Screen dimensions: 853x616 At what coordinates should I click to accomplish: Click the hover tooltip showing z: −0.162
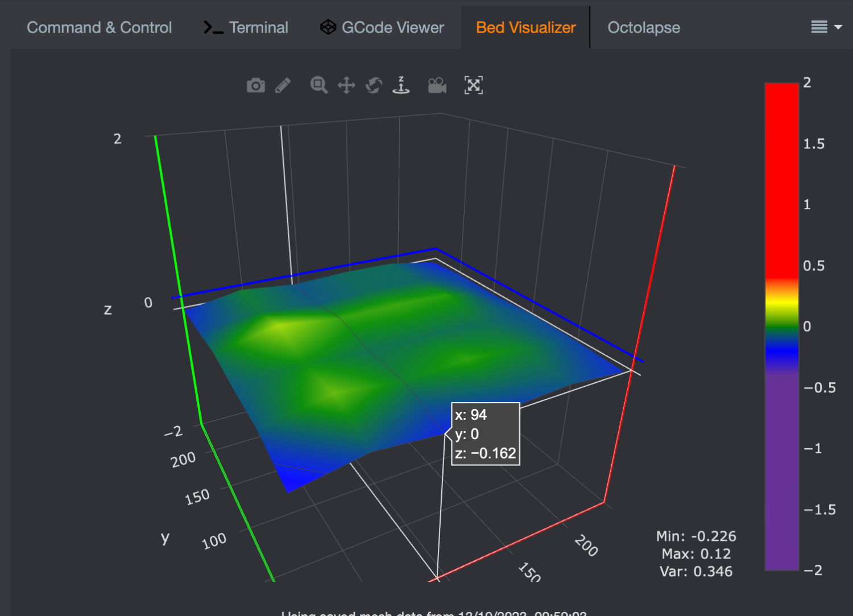tap(485, 434)
